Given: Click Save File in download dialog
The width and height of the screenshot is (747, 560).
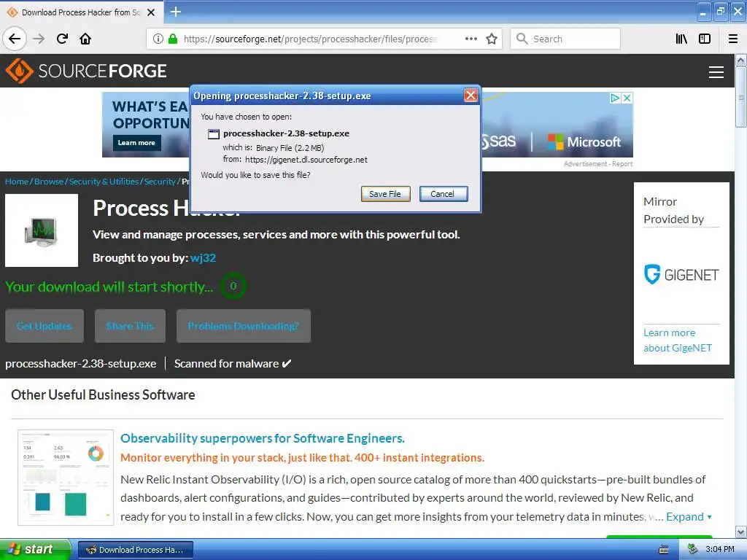Looking at the screenshot, I should tap(385, 194).
